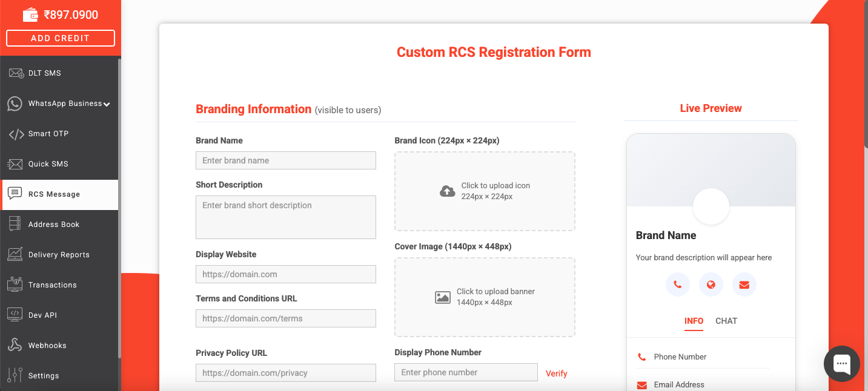Switch to CHAT tab in preview
This screenshot has width=868, height=391.
[x=726, y=321]
